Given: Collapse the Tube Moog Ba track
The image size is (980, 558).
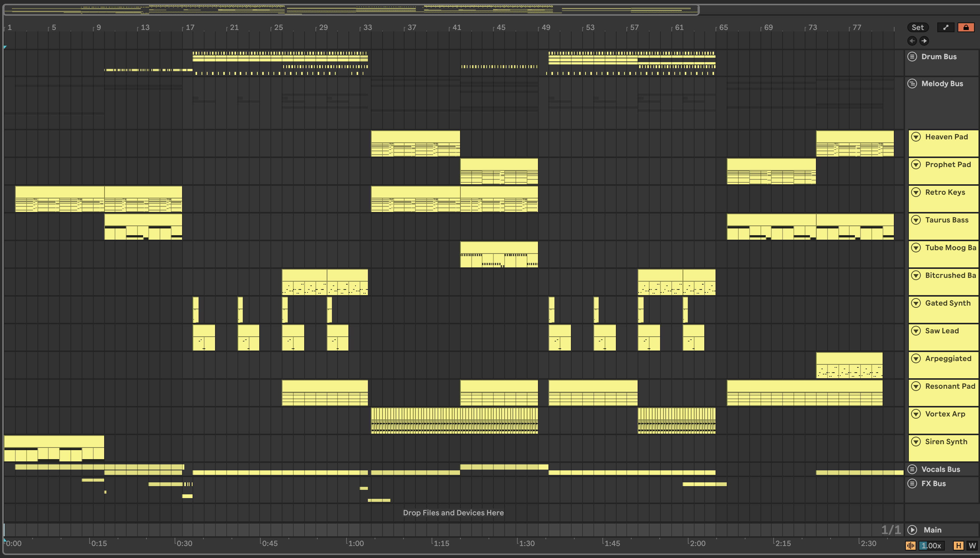Looking at the screenshot, I should coord(916,248).
